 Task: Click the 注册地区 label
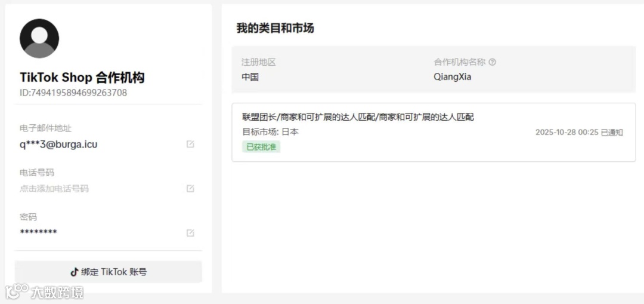point(258,63)
